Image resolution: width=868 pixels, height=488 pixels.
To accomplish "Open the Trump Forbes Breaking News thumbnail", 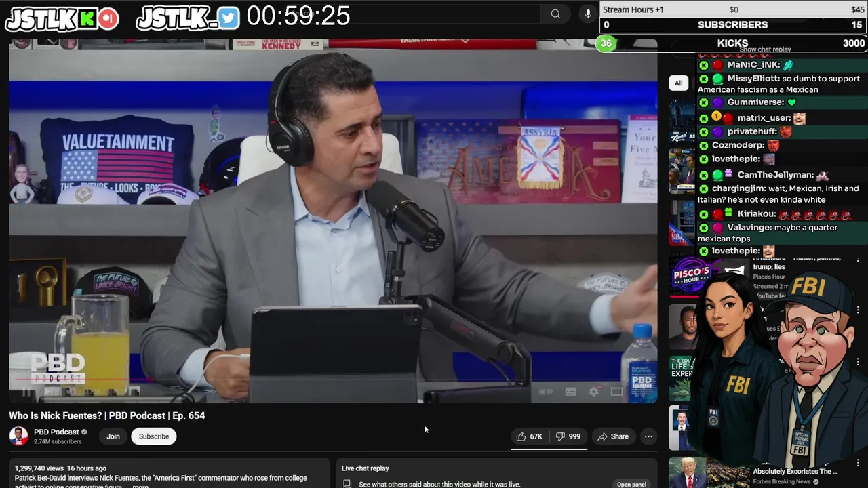I will coord(707,472).
